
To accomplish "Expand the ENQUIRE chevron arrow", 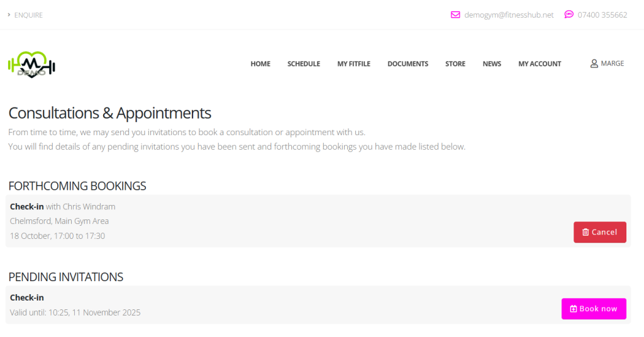I will (9, 15).
